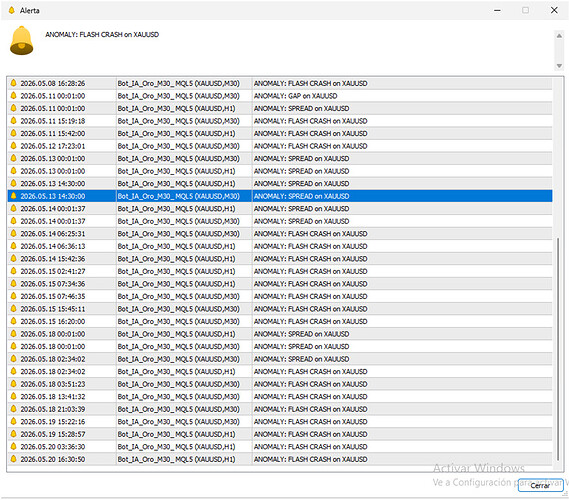Select alert dated 2026.05.19 15:28:57
The image size is (569, 500).
click(x=280, y=434)
